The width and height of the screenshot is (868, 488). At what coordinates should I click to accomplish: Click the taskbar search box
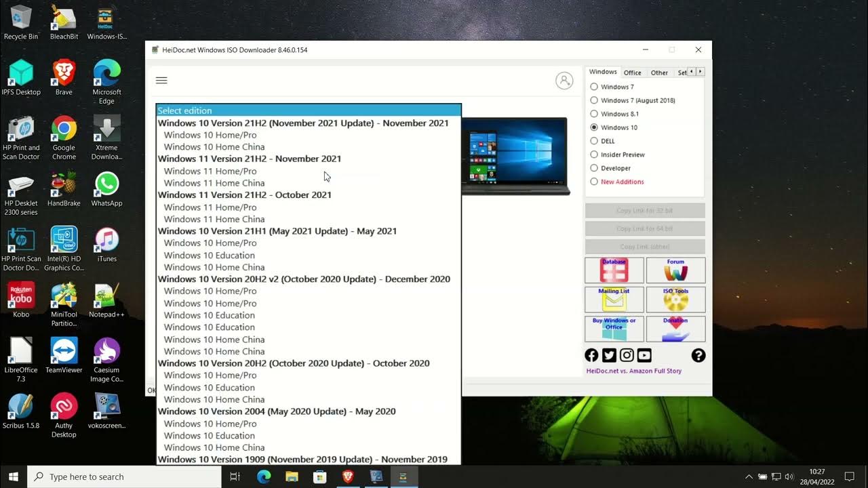coord(124,476)
